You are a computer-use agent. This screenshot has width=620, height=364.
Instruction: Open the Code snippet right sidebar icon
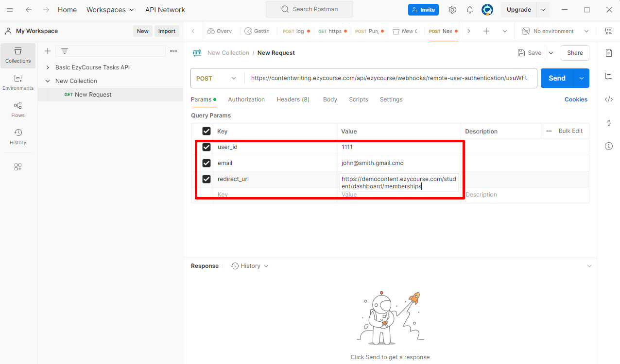[609, 99]
